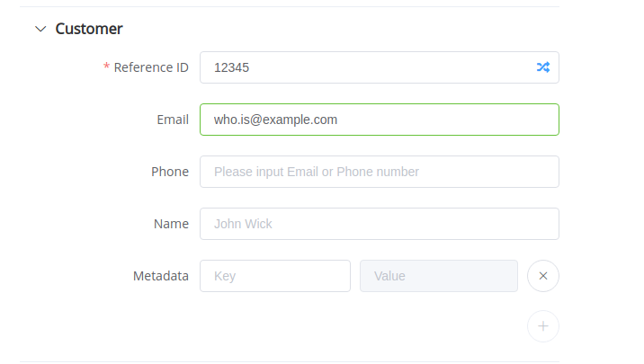Screen dimensions: 644x364
Task: Click the red required asterisk marker
Action: tap(107, 67)
